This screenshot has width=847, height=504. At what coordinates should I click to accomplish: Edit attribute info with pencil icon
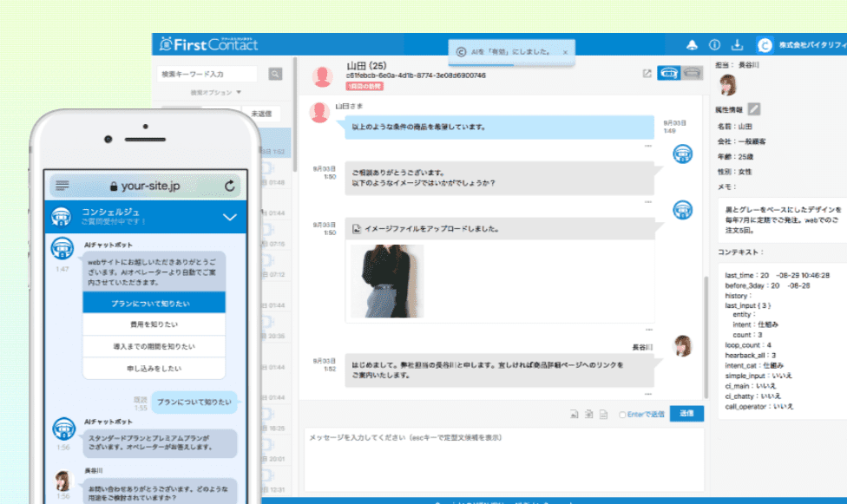tap(754, 109)
